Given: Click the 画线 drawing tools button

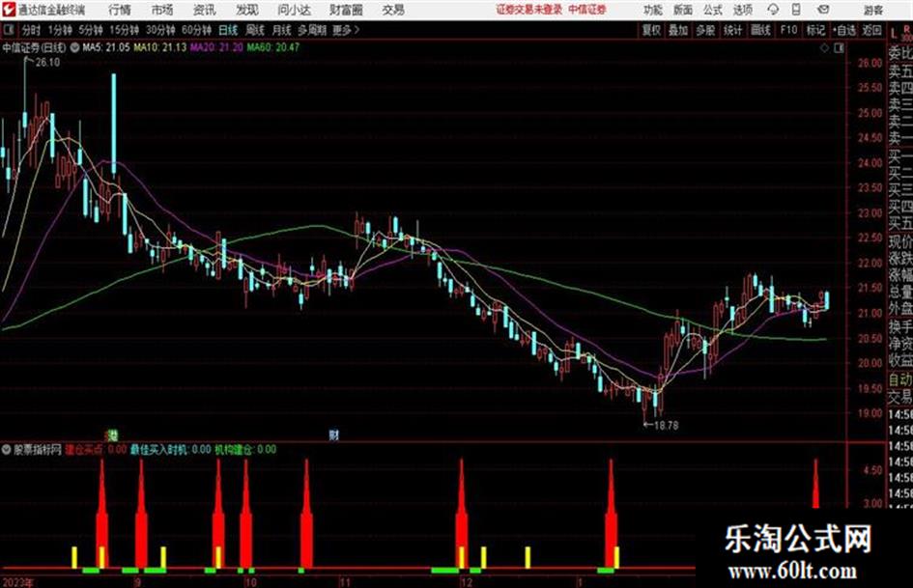Looking at the screenshot, I should 760,30.
